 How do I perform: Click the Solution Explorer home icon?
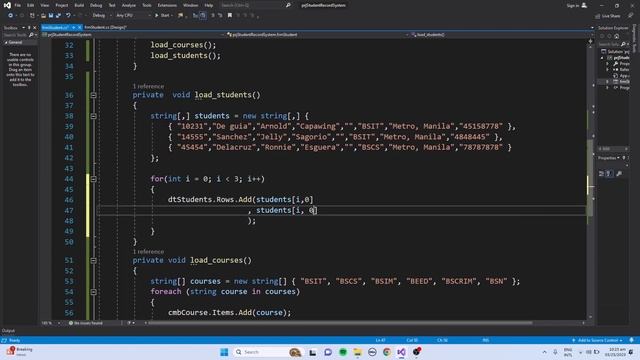click(x=616, y=36)
